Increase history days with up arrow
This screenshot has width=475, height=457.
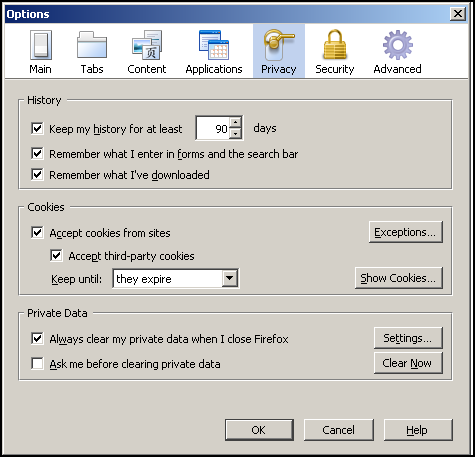point(236,122)
